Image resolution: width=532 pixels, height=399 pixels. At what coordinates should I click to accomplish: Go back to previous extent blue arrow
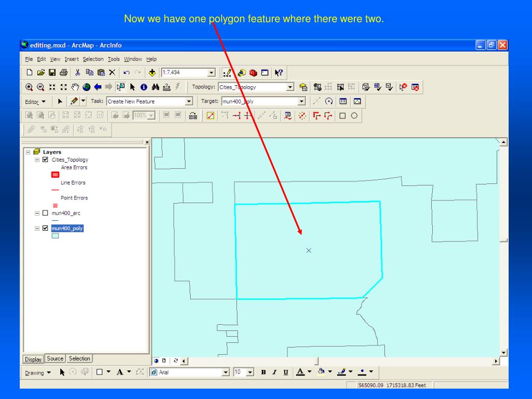tap(98, 87)
